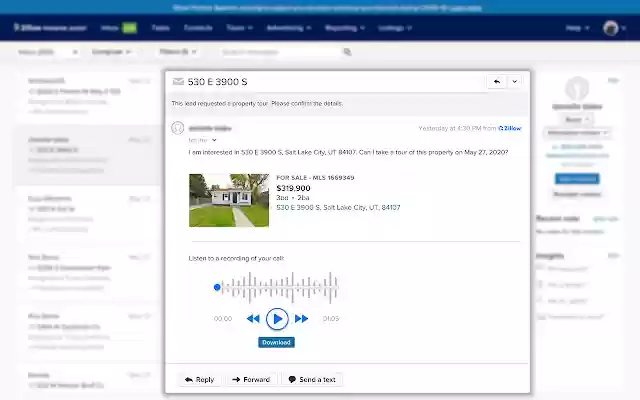Expand the Listings navigation menu

pyautogui.click(x=395, y=28)
